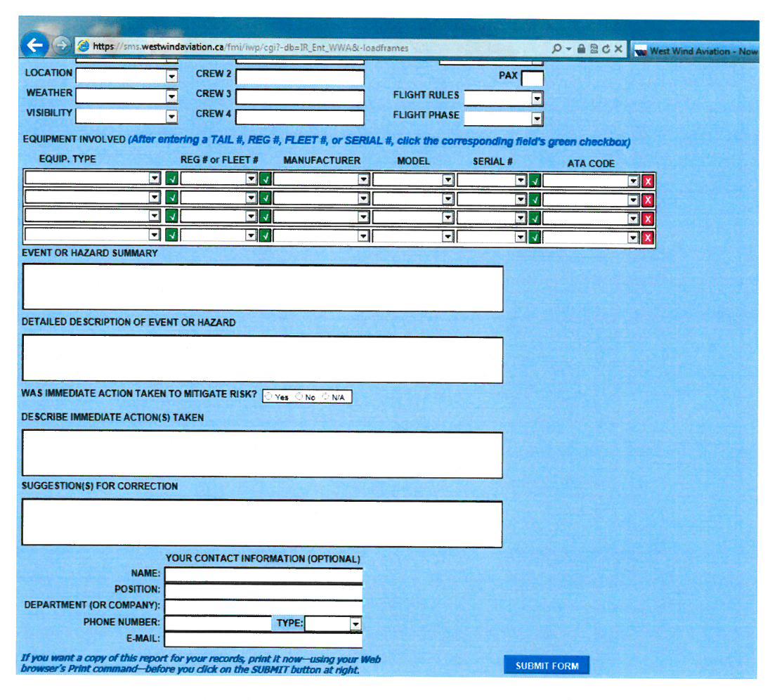Click first row red X delete icon
770x700 pixels.
click(x=648, y=181)
